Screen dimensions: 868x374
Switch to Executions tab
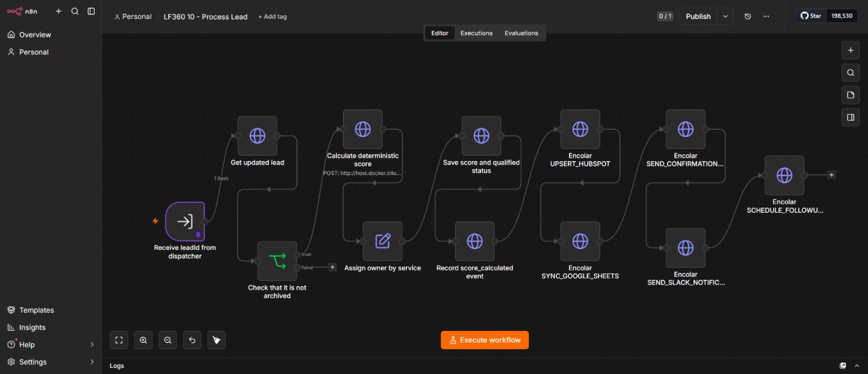pyautogui.click(x=476, y=33)
